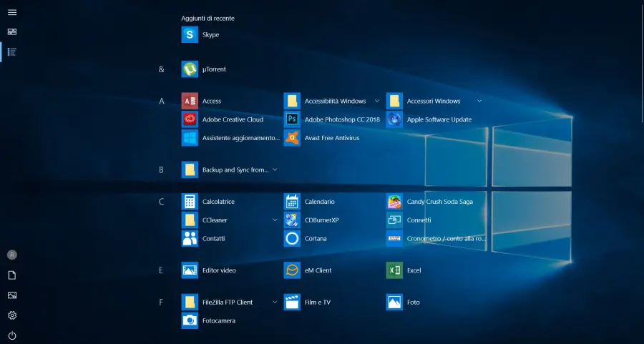Click the & symbol group header
Viewport: 644px width, 344px height.
tap(162, 69)
